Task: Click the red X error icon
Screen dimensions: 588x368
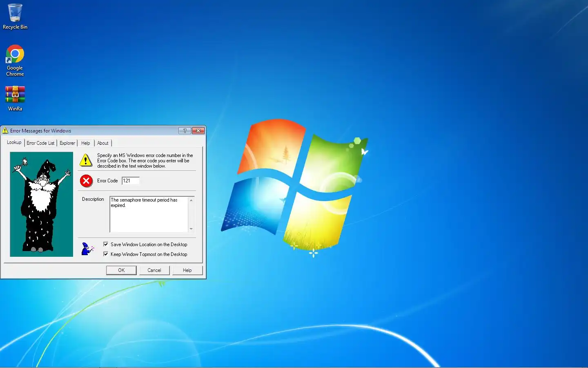Action: pyautogui.click(x=86, y=181)
